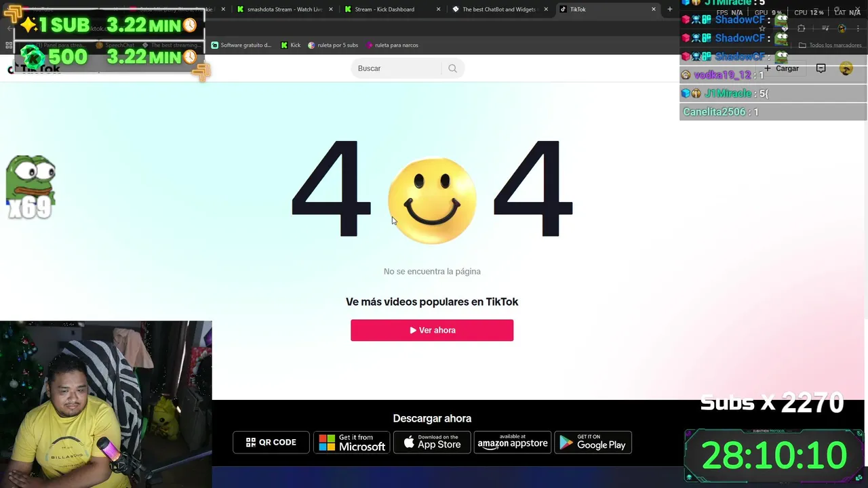The height and width of the screenshot is (488, 868).
Task: Click the TikTok logo in header
Action: click(x=34, y=68)
